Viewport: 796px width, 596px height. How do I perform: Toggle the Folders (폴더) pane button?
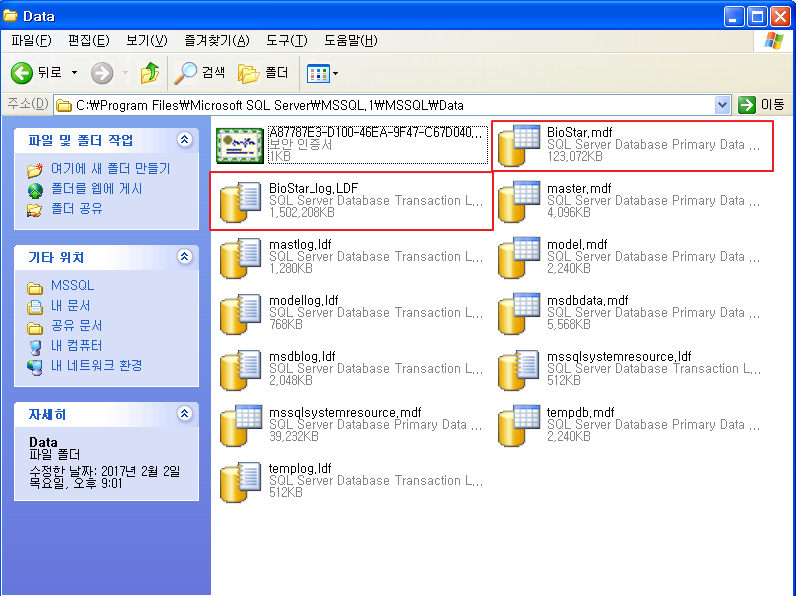[263, 73]
